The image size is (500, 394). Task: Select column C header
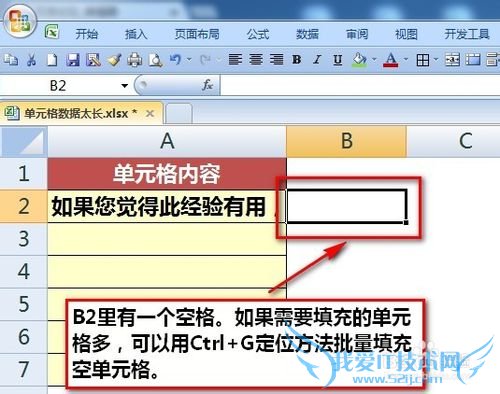453,141
